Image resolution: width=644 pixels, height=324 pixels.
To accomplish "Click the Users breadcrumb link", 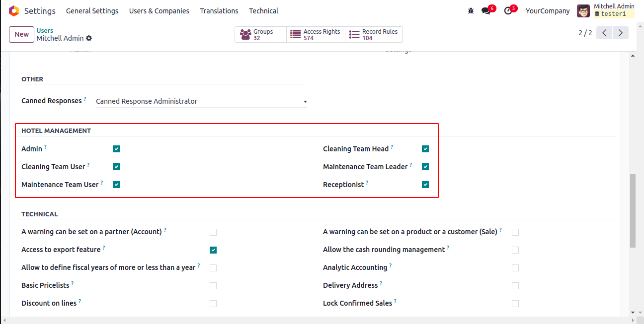I will tap(45, 31).
